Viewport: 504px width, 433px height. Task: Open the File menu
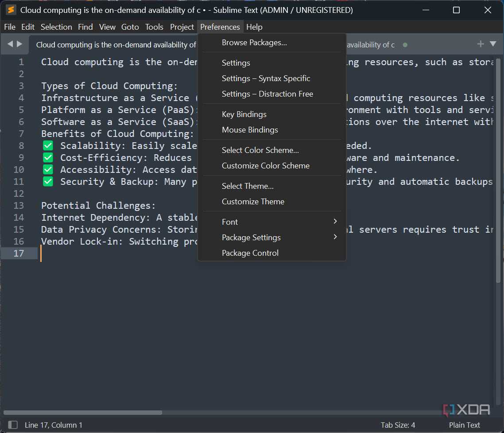(x=10, y=27)
